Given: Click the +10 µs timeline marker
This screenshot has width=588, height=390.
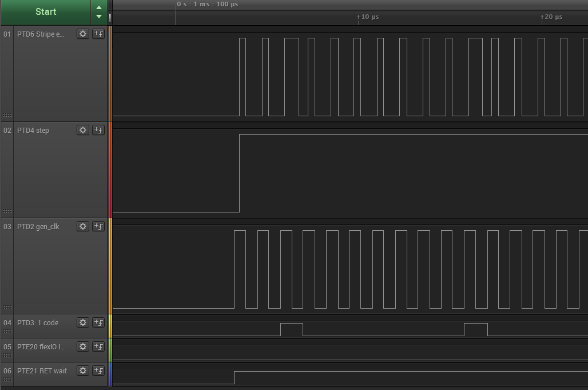Looking at the screenshot, I should (367, 17).
